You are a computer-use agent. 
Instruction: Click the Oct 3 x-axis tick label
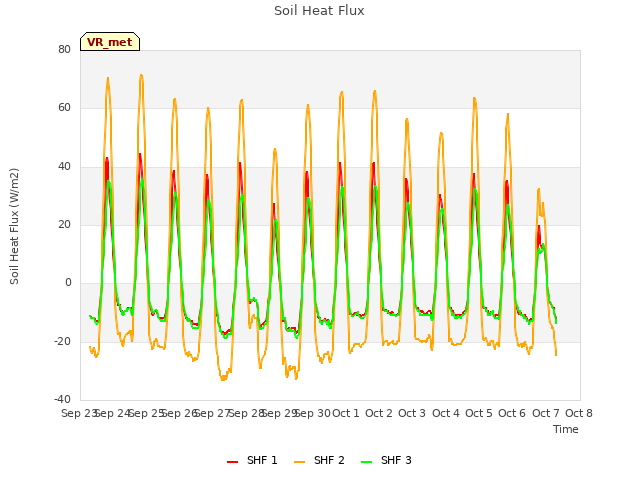pos(412,413)
